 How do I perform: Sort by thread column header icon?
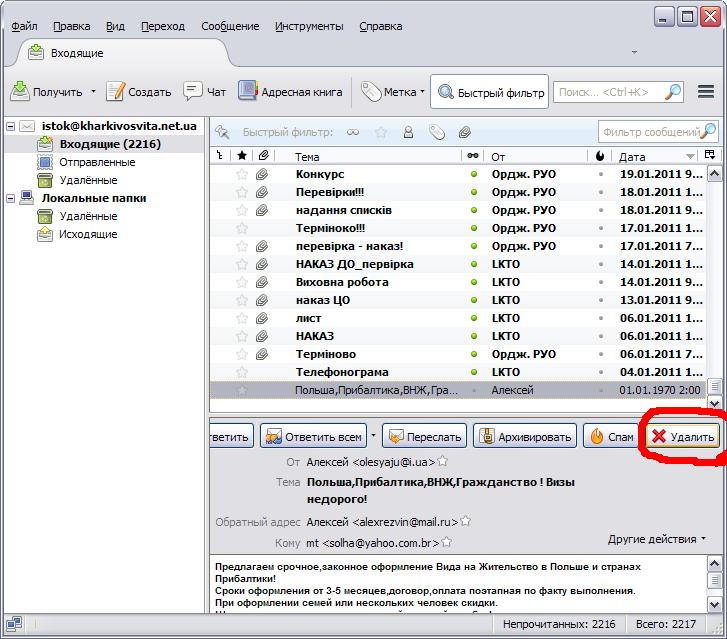220,156
